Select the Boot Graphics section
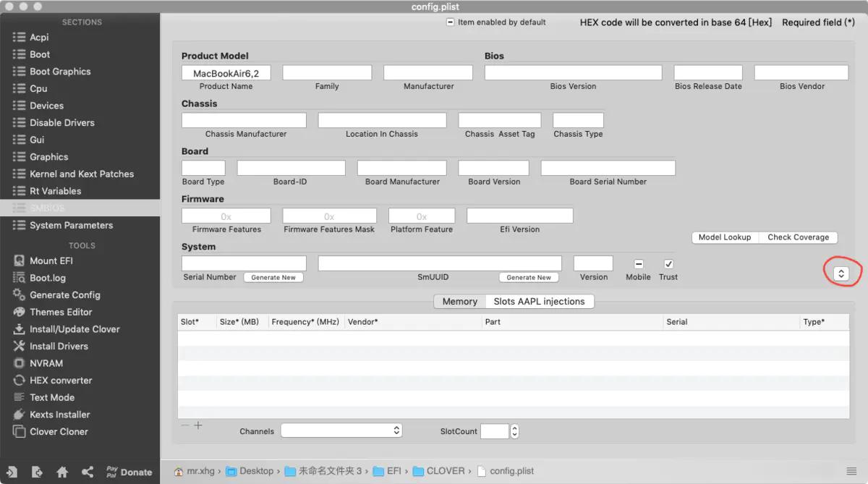Screen dimensions: 868x484 (60, 71)
